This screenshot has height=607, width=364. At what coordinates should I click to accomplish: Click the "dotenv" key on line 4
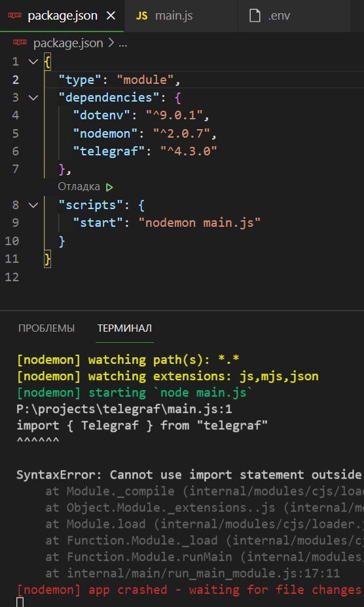coord(101,115)
